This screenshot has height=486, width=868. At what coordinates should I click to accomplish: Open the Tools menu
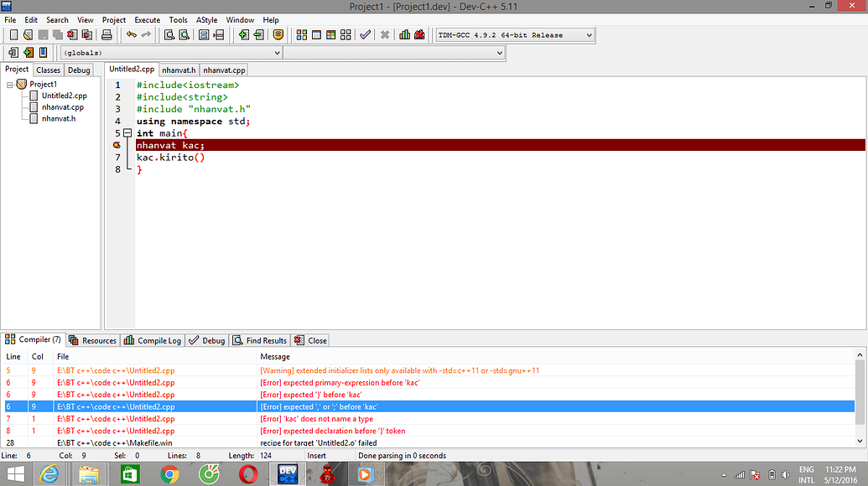[x=179, y=20]
